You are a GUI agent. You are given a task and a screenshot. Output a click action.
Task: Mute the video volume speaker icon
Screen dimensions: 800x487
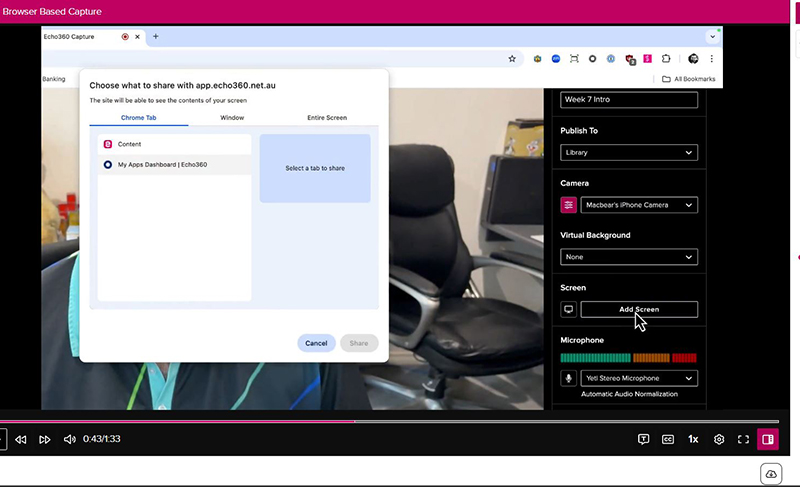pos(69,439)
